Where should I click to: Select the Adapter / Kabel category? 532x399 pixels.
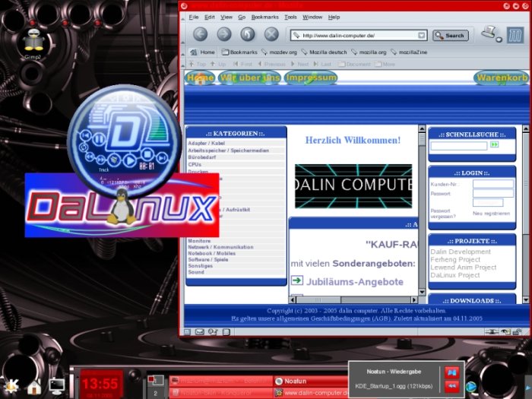[x=206, y=143]
